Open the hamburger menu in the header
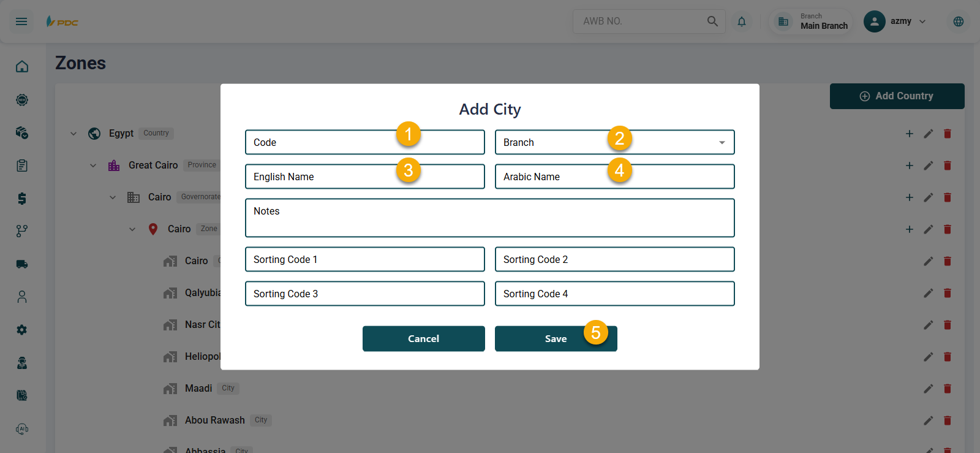This screenshot has height=453, width=980. click(21, 21)
